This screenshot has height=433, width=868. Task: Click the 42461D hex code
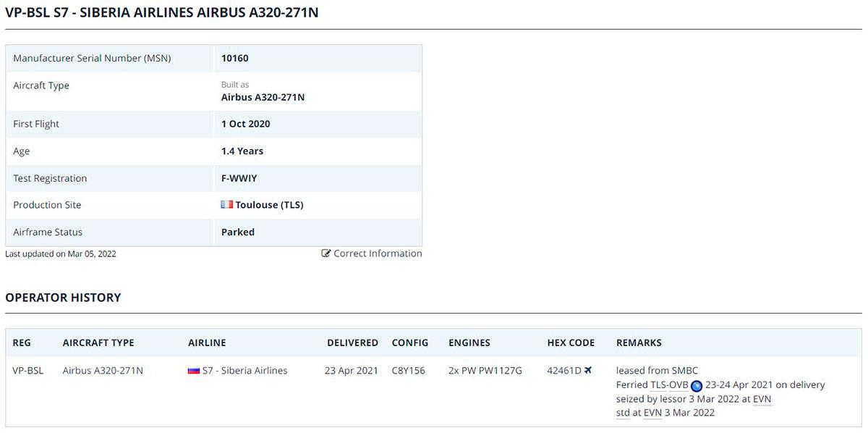click(564, 371)
